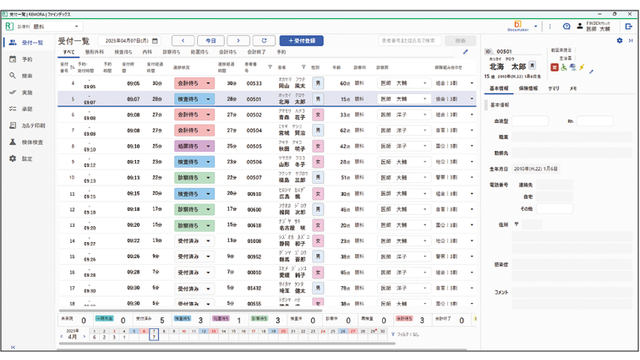
Task: Open the 検索 magnifier sidebar icon
Action: (x=13, y=76)
